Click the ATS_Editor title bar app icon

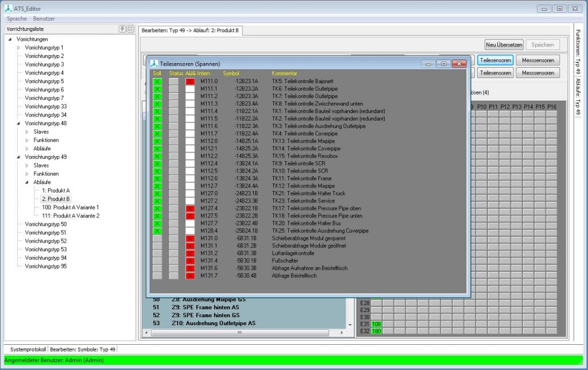point(7,9)
